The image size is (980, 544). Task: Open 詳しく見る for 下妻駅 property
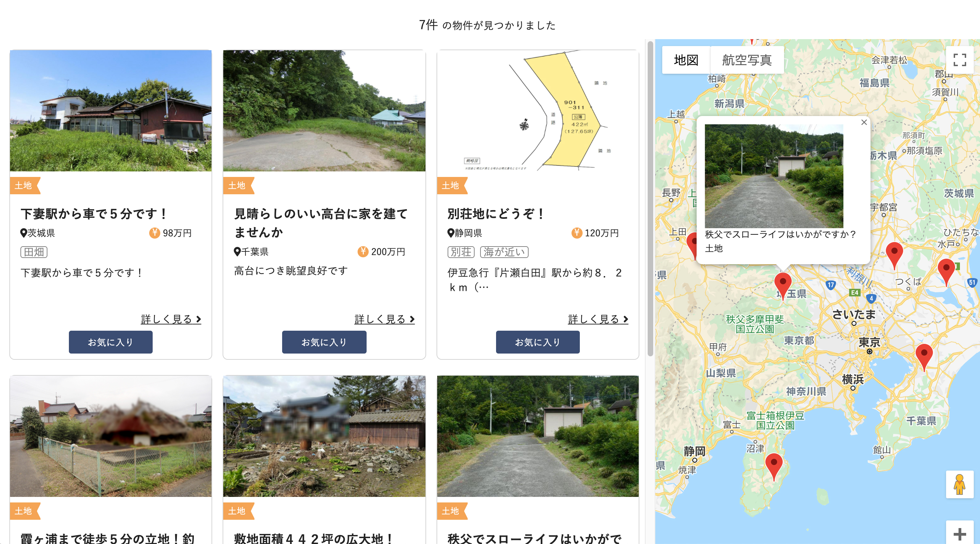point(171,319)
